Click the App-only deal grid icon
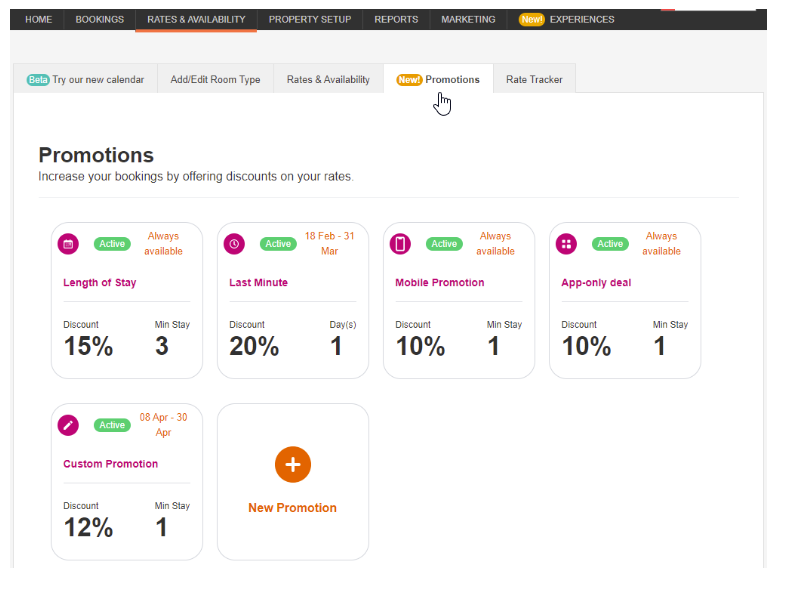This screenshot has width=793, height=591. (566, 244)
